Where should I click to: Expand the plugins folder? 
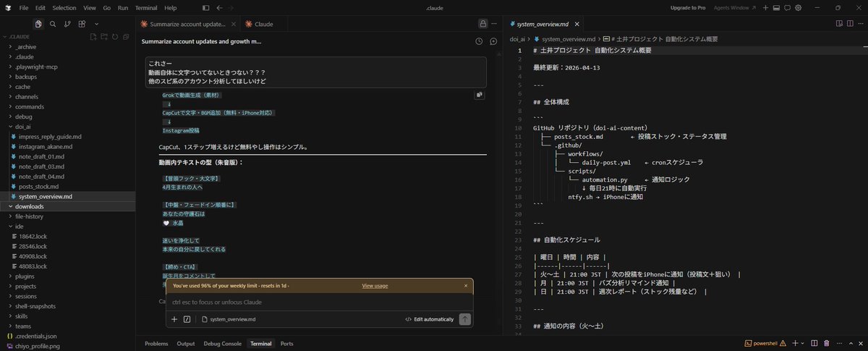68,276
